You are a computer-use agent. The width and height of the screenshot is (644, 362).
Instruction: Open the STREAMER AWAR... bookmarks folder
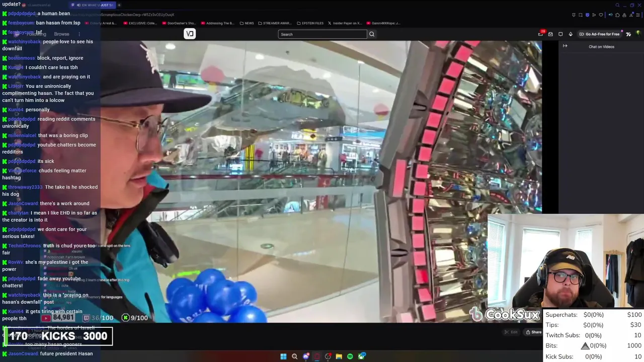(274, 23)
